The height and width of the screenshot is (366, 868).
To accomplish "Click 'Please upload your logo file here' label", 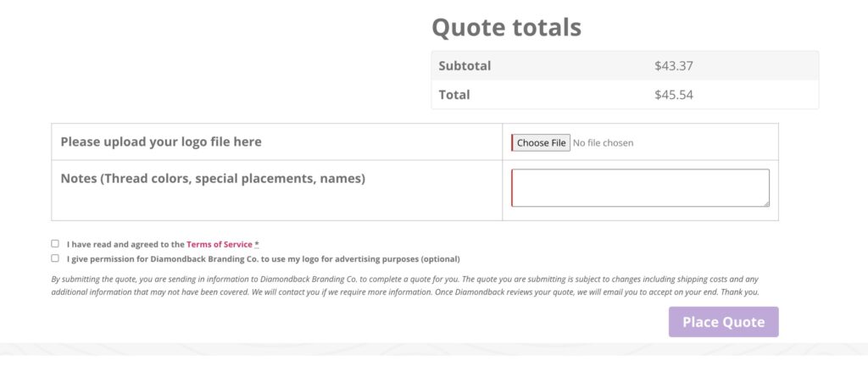I will [161, 141].
